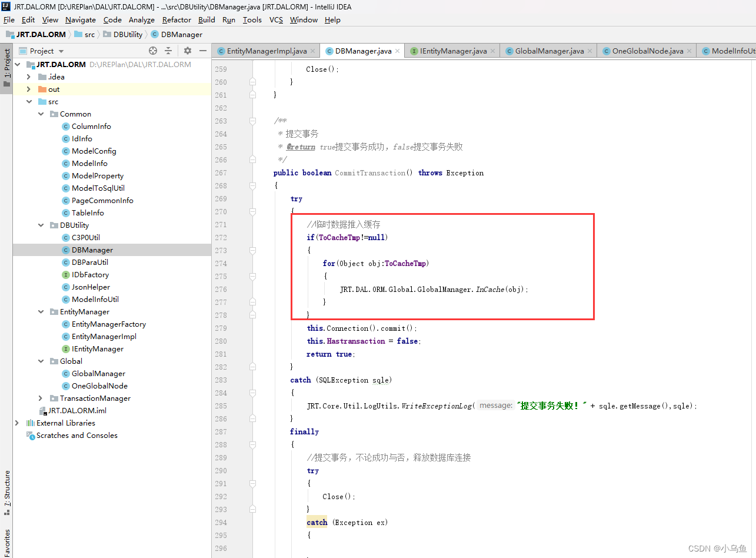Select JsonHelper class in tree
Viewport: 756px width, 558px height.
91,287
